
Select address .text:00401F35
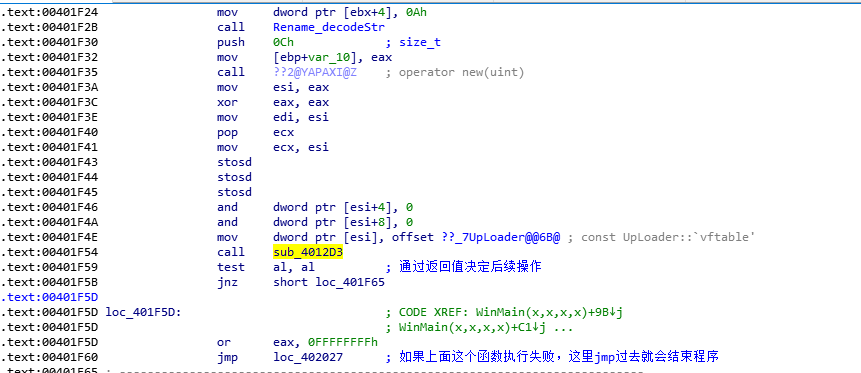49,72
